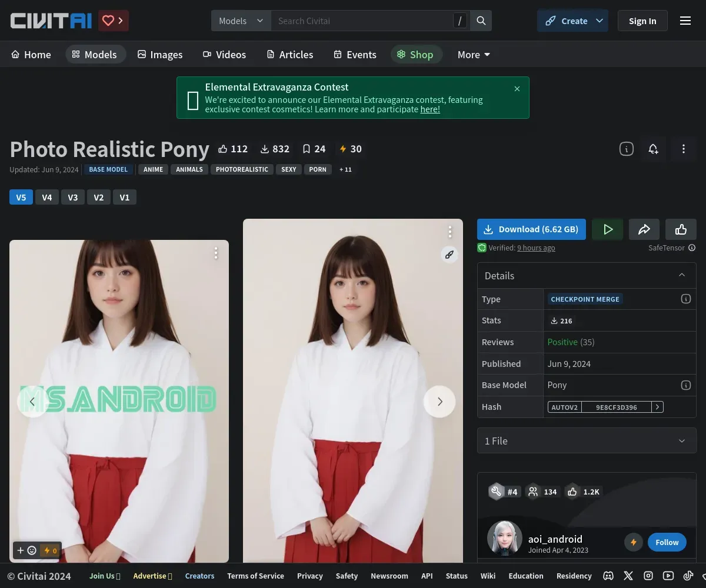
Task: Open the More navigation menu
Action: point(474,55)
